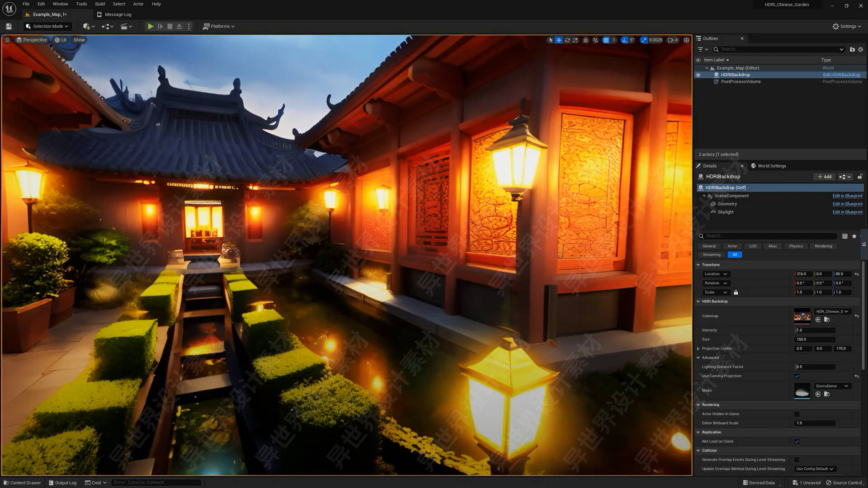Click the camera speed icon

tap(671, 40)
